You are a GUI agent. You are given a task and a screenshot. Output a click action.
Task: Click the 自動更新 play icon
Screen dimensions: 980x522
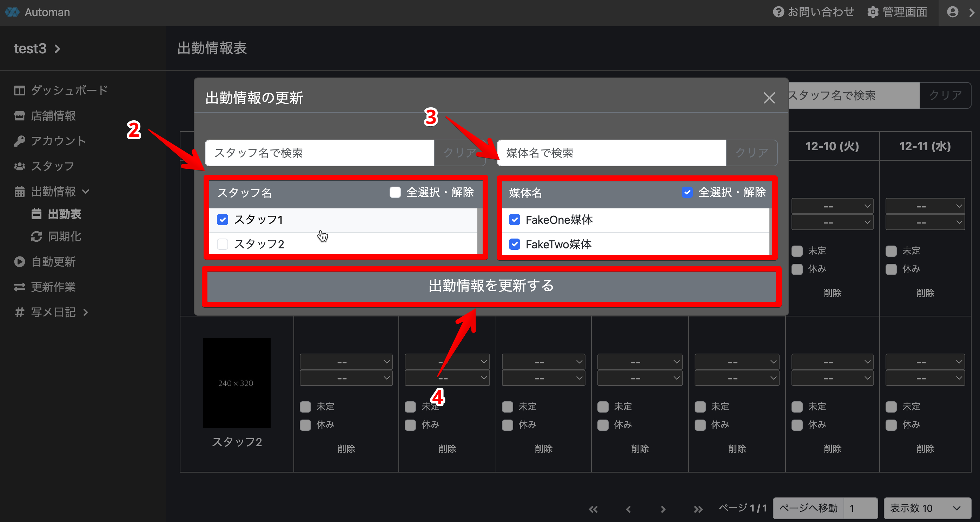(x=19, y=262)
